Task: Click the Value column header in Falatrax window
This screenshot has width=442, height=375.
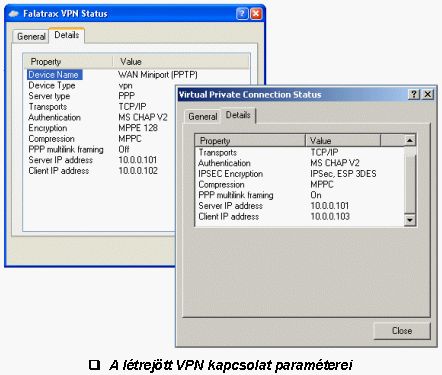Action: pos(181,62)
